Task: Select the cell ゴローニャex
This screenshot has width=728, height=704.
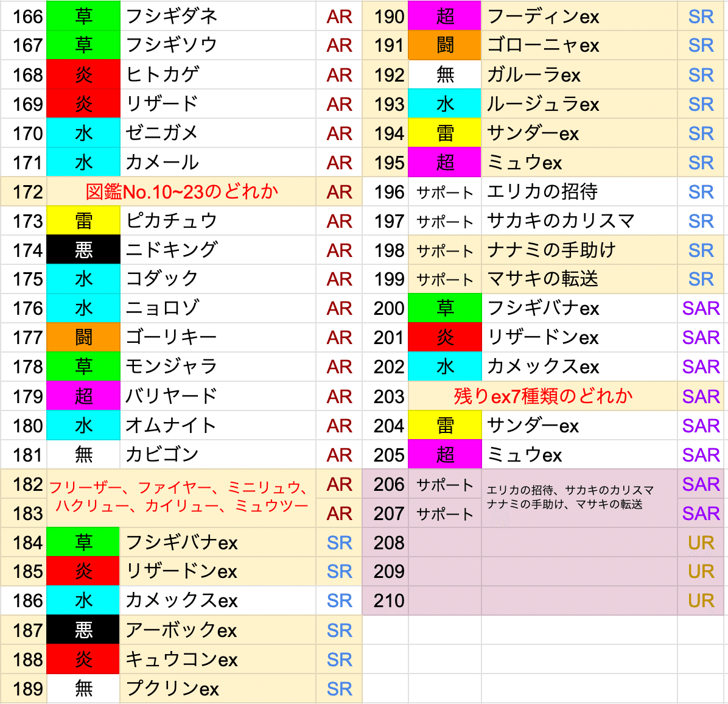Action: (x=579, y=46)
